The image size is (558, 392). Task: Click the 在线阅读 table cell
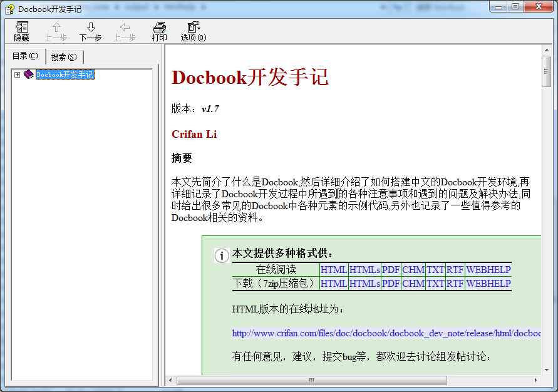tap(276, 270)
